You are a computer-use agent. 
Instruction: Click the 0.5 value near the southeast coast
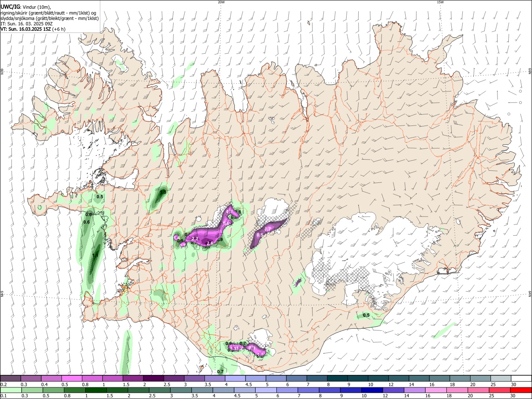tap(366, 315)
